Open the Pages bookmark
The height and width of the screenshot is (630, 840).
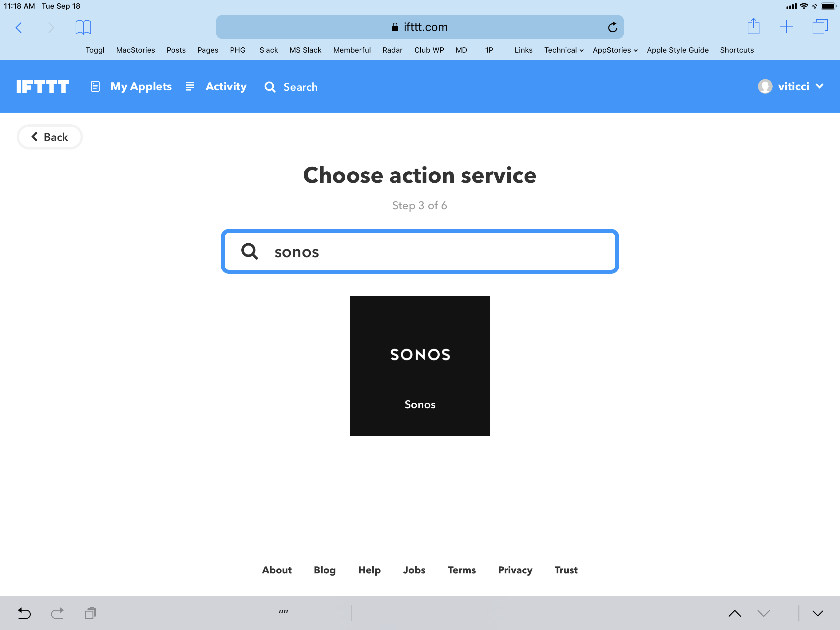[208, 50]
